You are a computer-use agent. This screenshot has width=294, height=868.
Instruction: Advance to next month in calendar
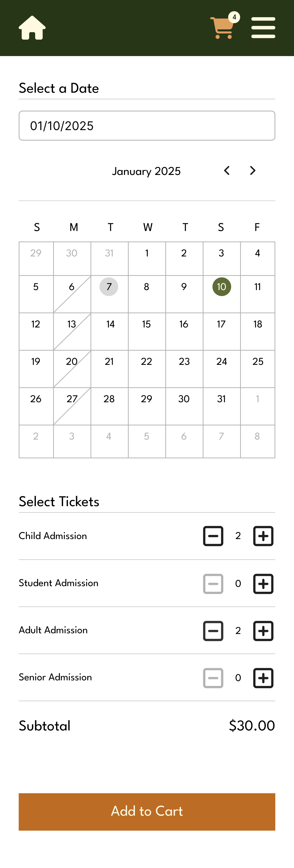253,170
